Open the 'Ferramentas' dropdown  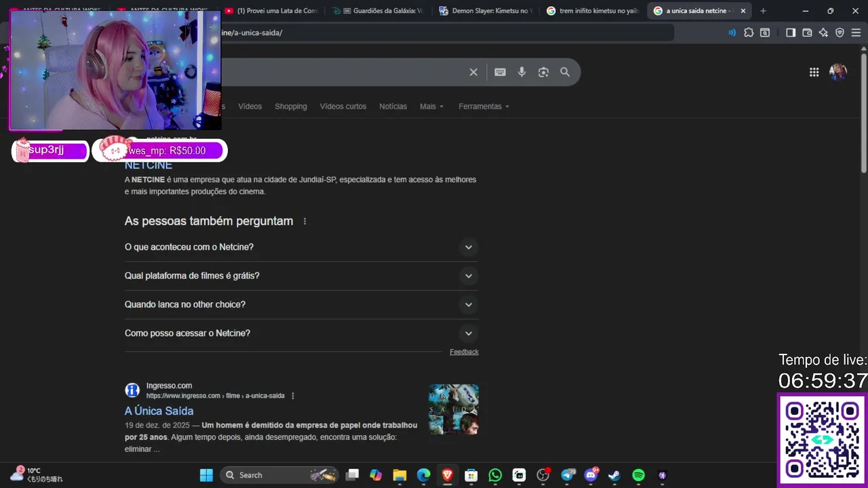click(484, 106)
